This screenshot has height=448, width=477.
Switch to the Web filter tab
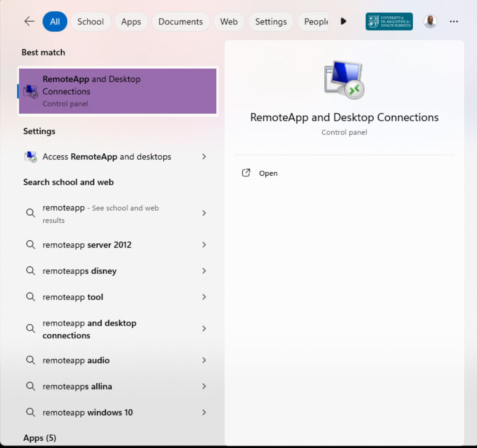[229, 21]
